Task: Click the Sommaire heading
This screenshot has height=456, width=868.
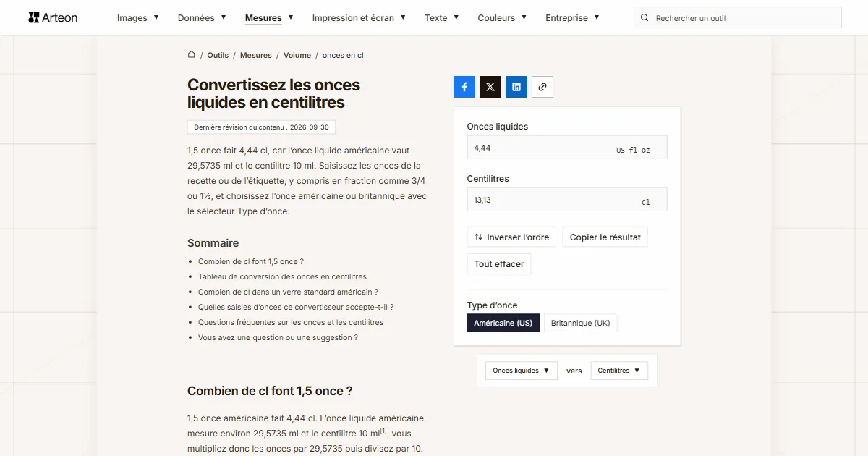Action: 213,243
